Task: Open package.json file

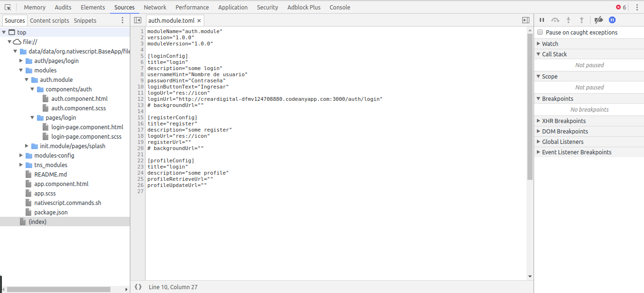Action: 51,212
